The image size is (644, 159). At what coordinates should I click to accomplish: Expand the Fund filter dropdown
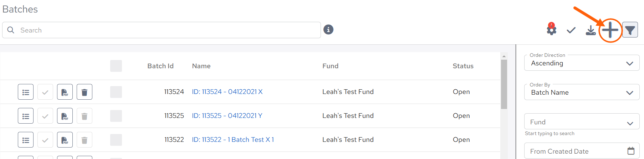(582, 121)
